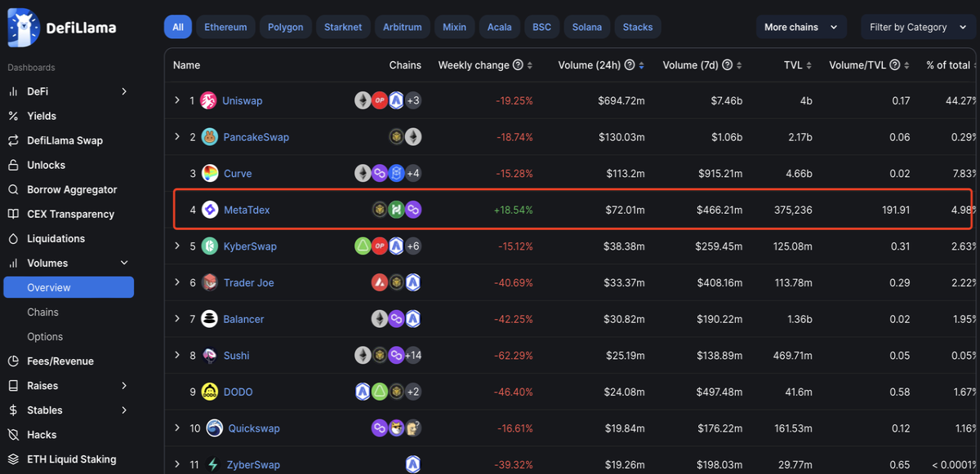This screenshot has height=474, width=980.
Task: Open the KyberSwap protocol link
Action: 250,246
